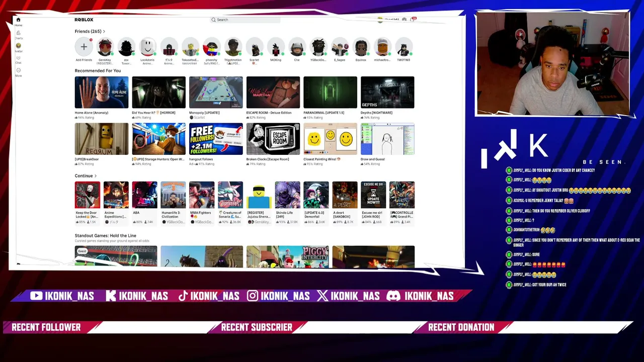This screenshot has height=362, width=644.
Task: Open LocAdonis friend avatar
Action: (147, 47)
